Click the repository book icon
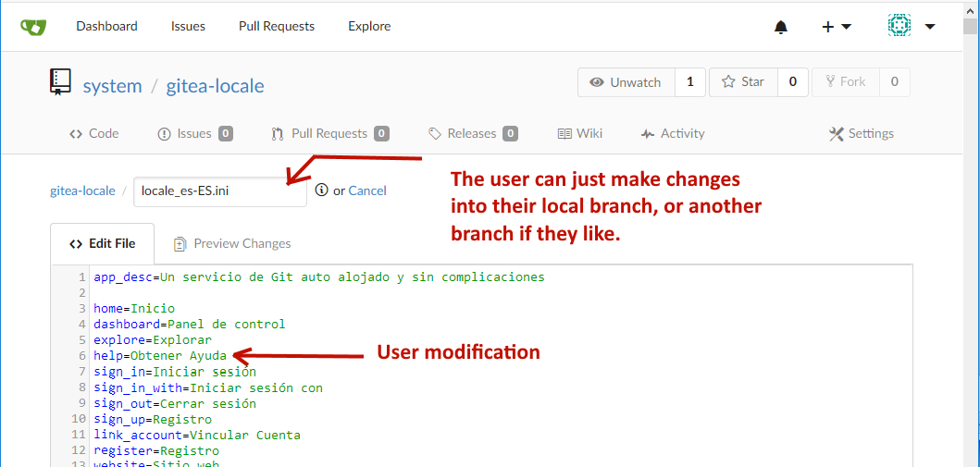 (x=60, y=82)
